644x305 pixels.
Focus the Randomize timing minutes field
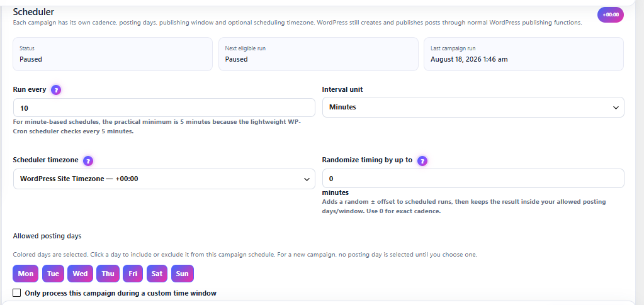point(473,179)
